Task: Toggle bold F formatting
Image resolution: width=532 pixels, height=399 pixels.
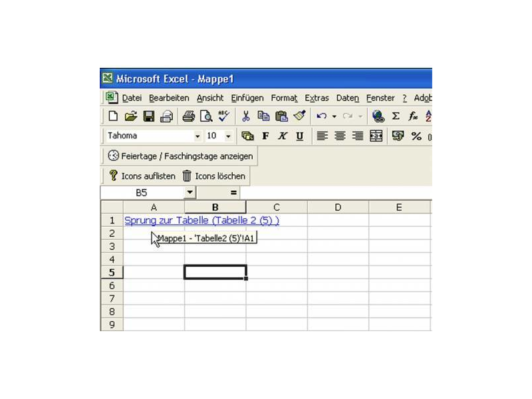Action: click(265, 136)
